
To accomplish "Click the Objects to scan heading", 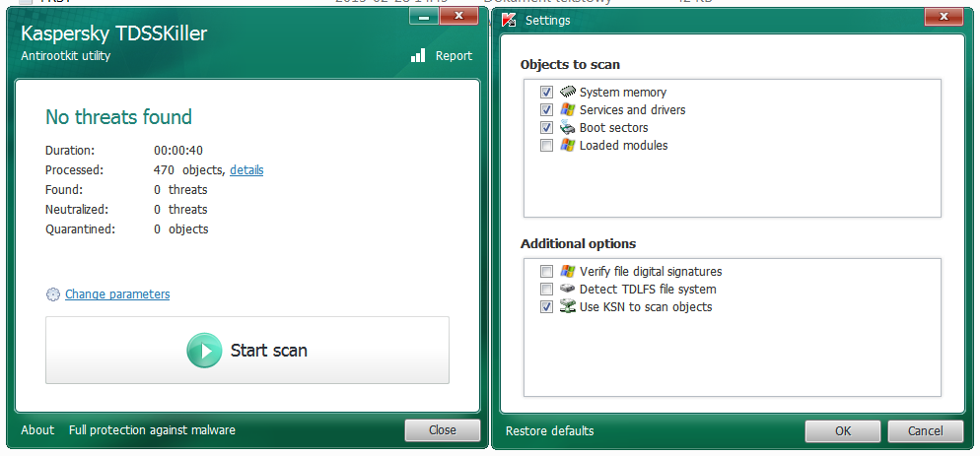I will 570,64.
